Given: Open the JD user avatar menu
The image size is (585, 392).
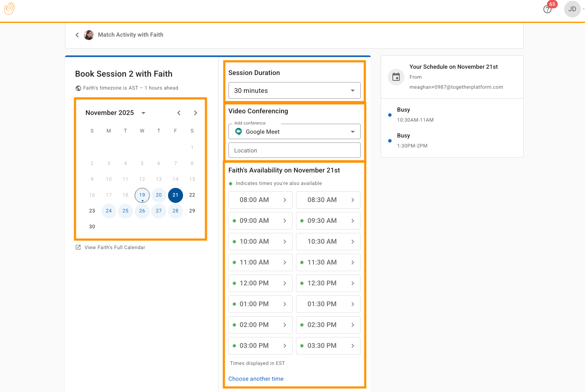Looking at the screenshot, I should (x=572, y=9).
